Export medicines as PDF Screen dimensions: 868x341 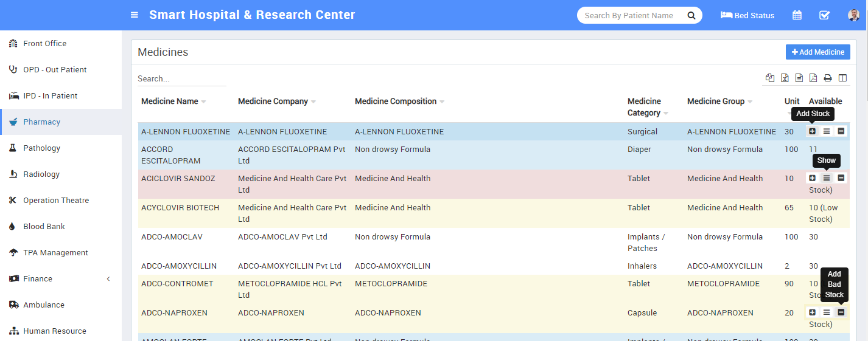tap(813, 78)
